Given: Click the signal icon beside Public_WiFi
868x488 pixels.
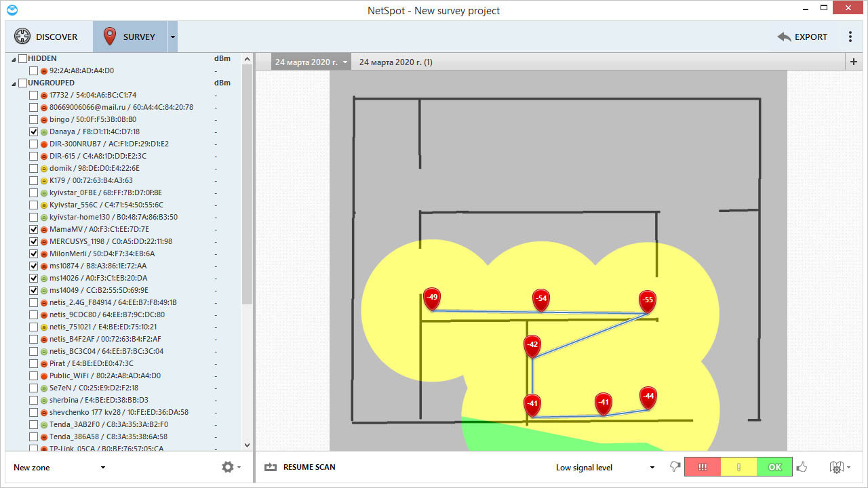Looking at the screenshot, I should pos(44,375).
